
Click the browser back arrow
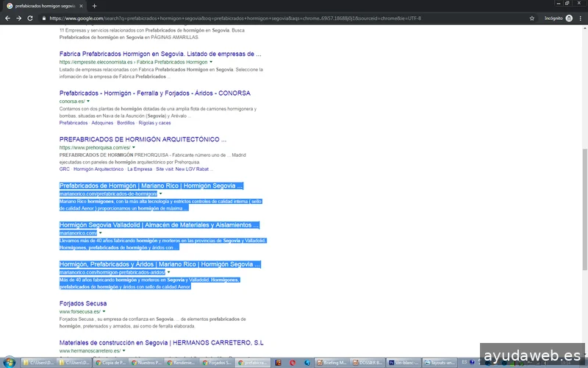coord(7,18)
